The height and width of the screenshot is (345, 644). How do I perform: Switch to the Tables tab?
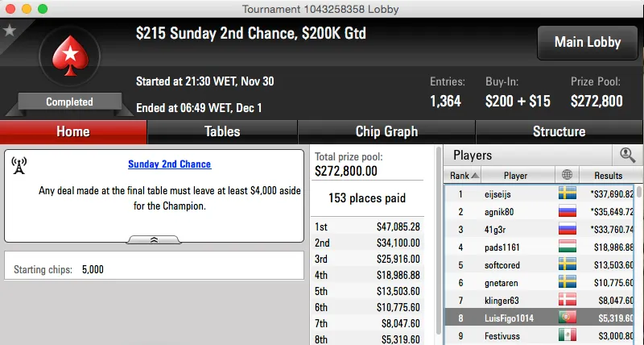coord(222,131)
